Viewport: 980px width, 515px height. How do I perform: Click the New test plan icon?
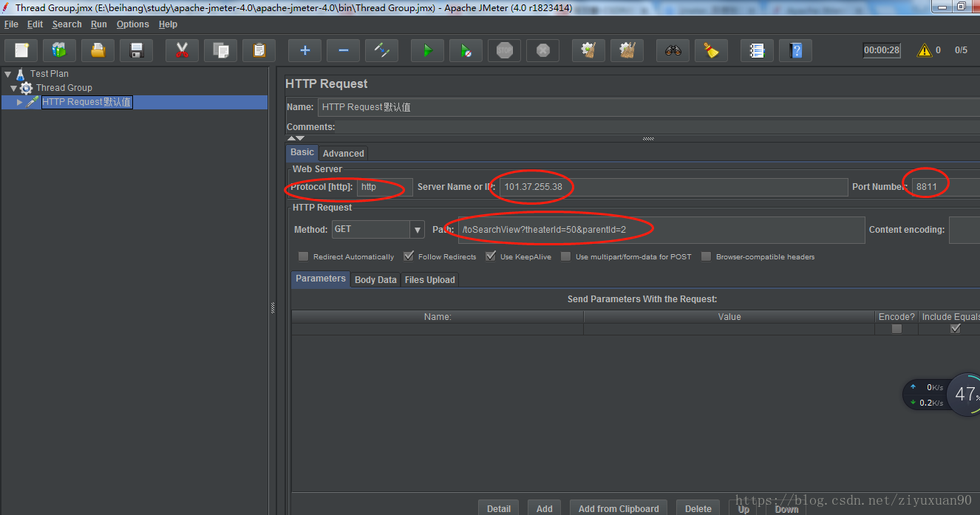pos(21,50)
